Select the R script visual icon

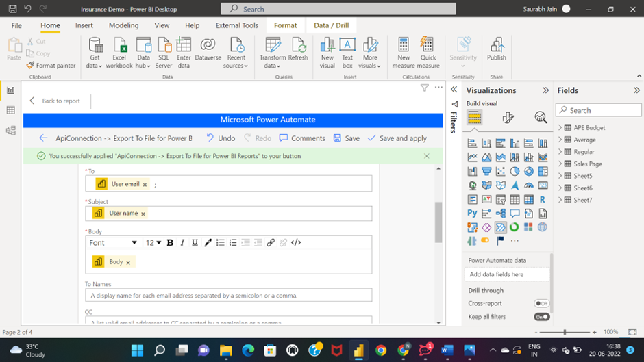543,199
